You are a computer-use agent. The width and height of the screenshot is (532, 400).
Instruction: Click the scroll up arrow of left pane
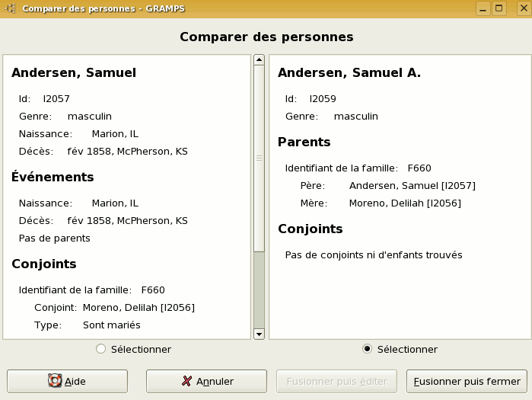click(259, 59)
